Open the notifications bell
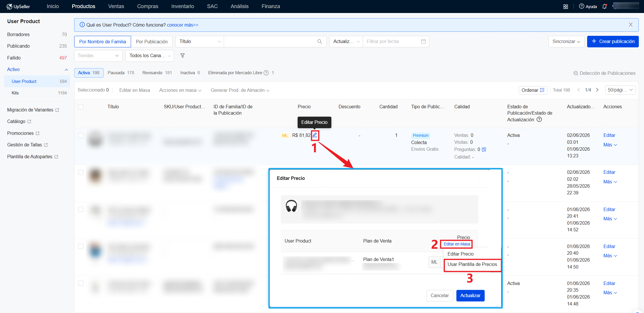 604,6
